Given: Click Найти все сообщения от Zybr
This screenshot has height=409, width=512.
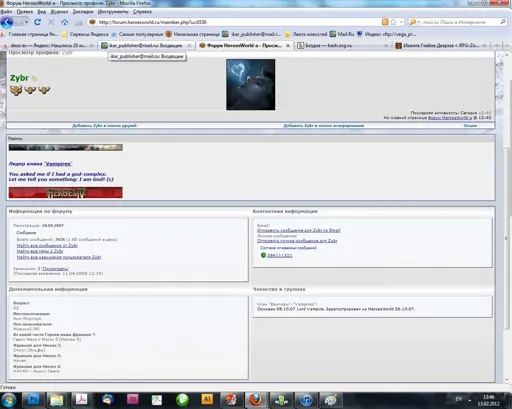Looking at the screenshot, I should click(47, 246).
